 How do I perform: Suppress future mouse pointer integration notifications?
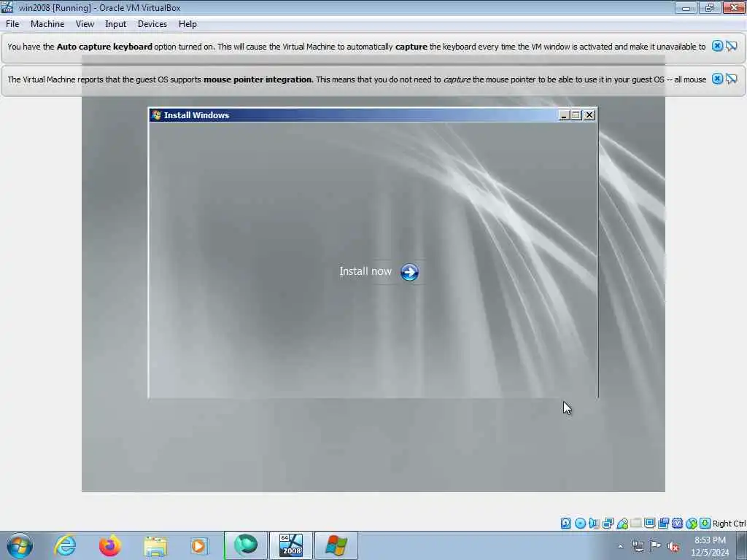click(x=732, y=79)
